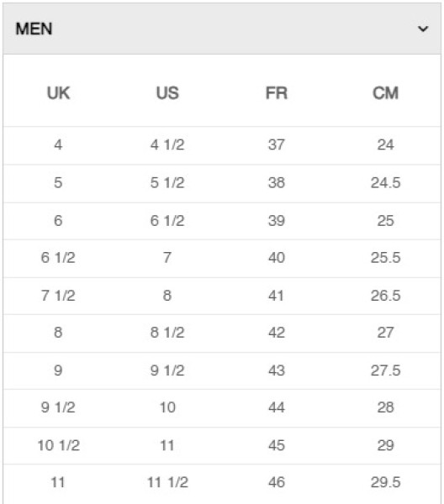Select US size 10 cell
This screenshot has width=444, height=504.
coord(167,407)
